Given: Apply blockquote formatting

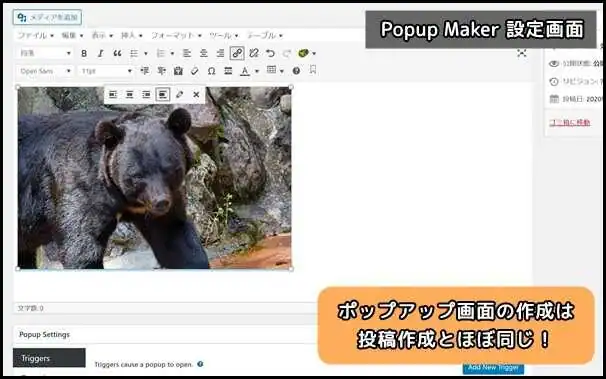Looking at the screenshot, I should (117, 53).
